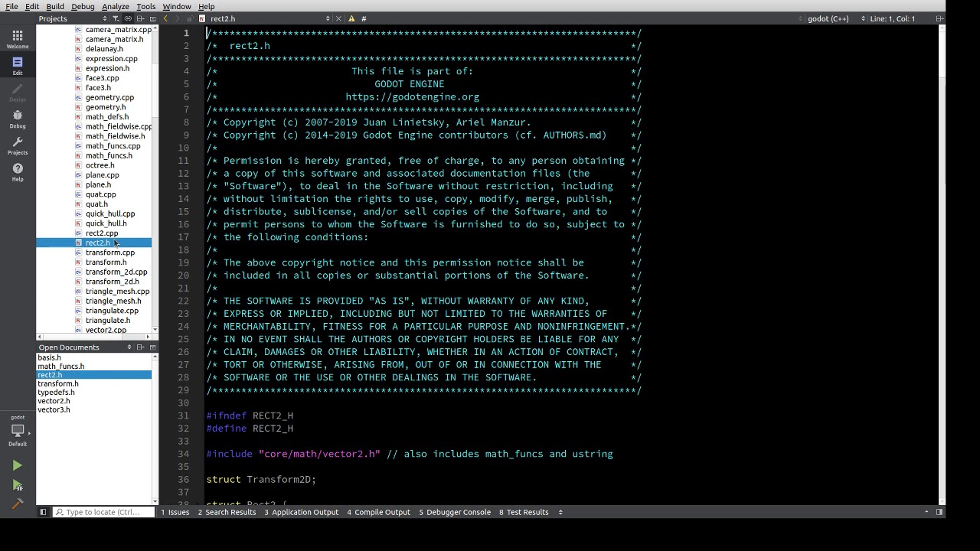Viewport: 980px width, 551px height.
Task: Select rect2.cpp in the project tree
Action: tap(101, 233)
